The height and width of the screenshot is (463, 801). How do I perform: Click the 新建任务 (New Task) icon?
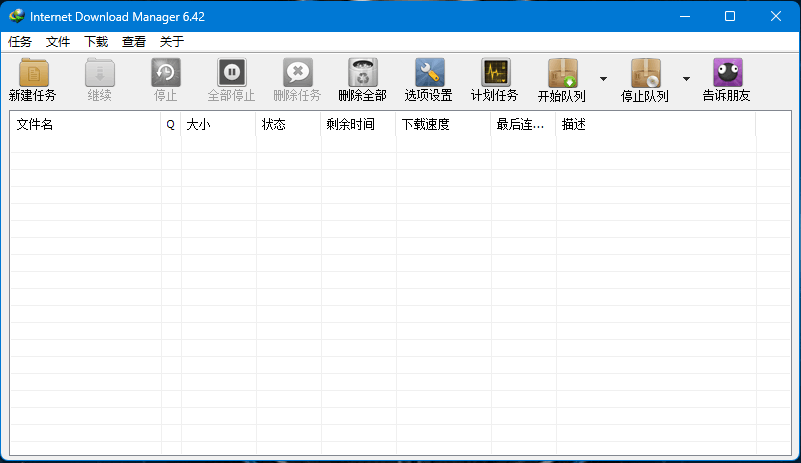point(33,73)
